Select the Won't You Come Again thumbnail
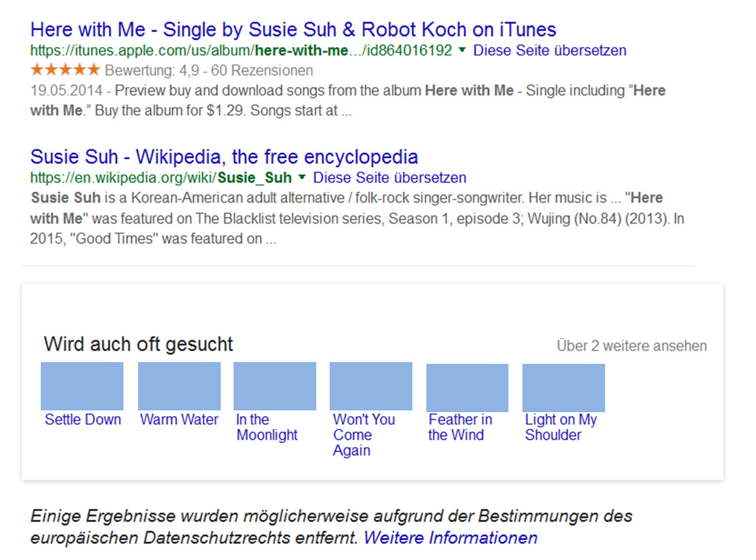Image resolution: width=756 pixels, height=560 pixels. (x=370, y=385)
